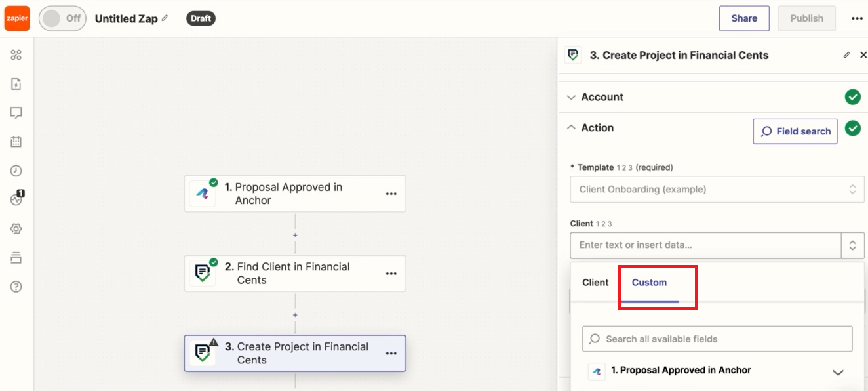This screenshot has height=391, width=868.
Task: Open the top-right three-dot menu
Action: point(857,18)
